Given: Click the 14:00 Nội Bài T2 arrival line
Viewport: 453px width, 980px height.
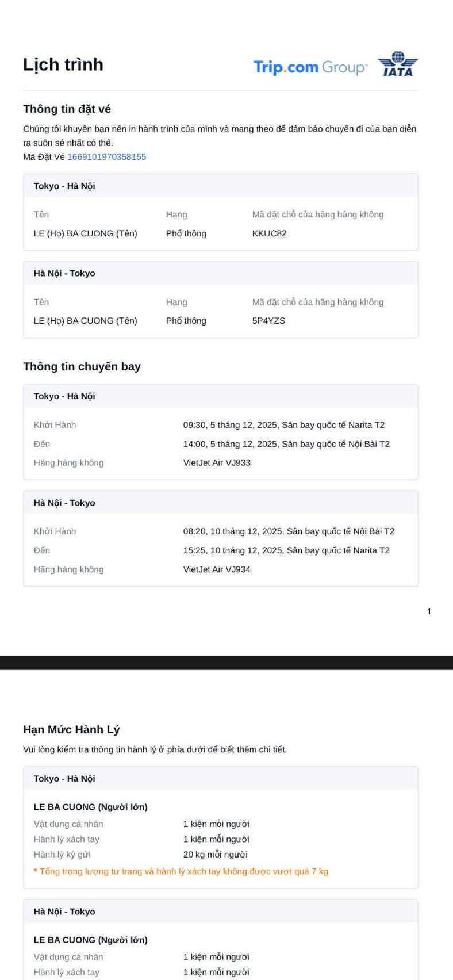Looking at the screenshot, I should [x=286, y=444].
